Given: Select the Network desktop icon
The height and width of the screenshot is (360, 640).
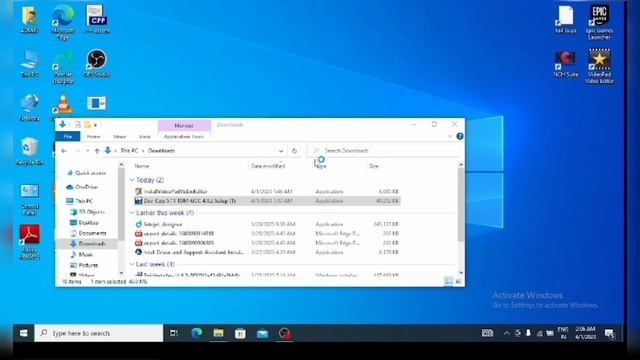Looking at the screenshot, I should [x=29, y=107].
